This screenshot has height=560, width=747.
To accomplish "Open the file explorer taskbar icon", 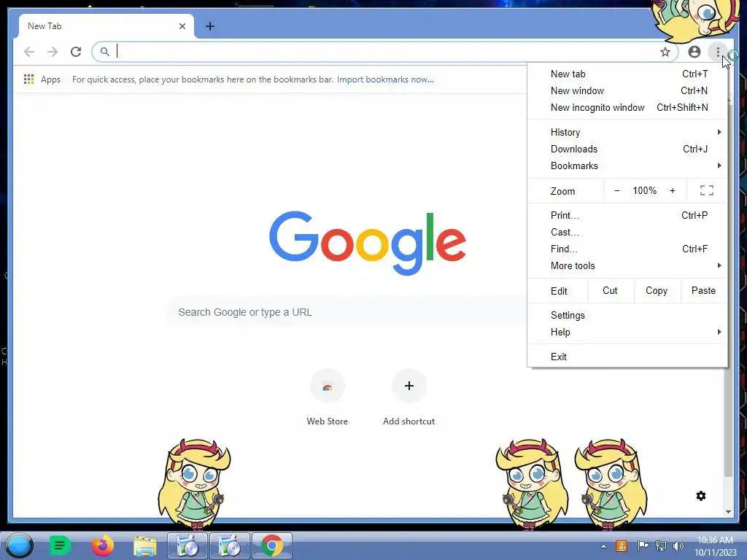I will (145, 545).
